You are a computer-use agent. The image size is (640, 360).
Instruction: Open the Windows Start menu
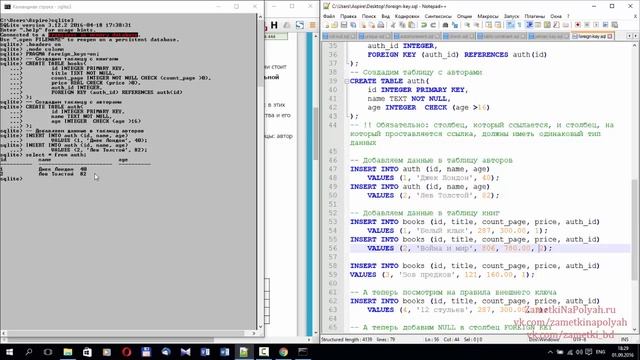coord(9,352)
